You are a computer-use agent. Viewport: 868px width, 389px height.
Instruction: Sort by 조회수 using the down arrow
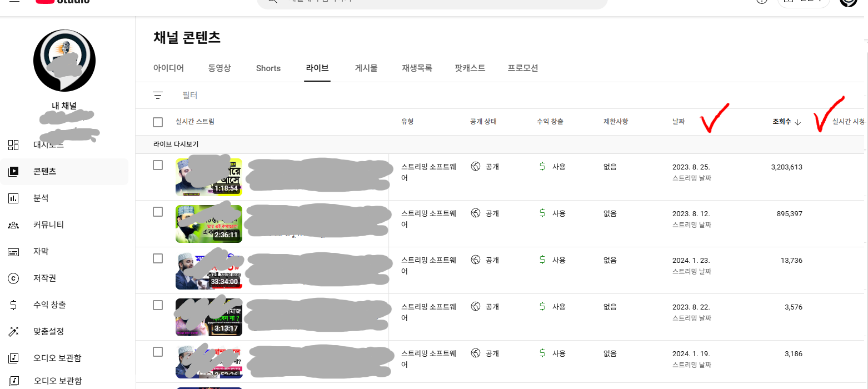798,122
